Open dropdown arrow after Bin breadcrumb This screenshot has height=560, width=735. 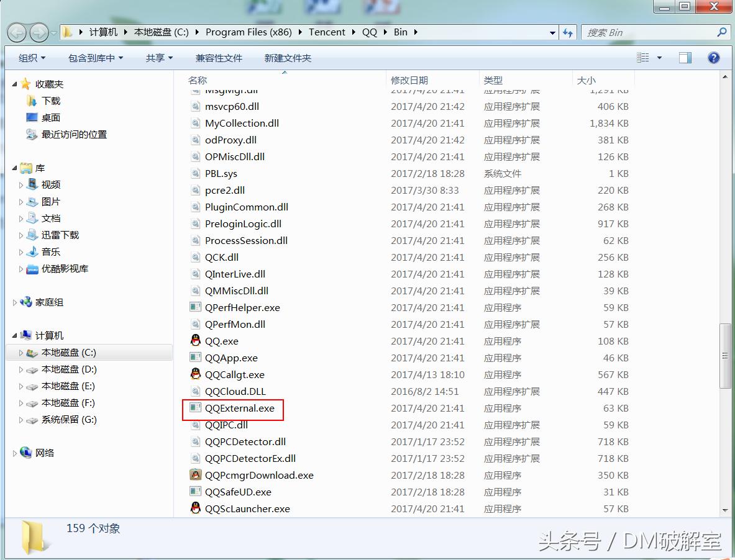pyautogui.click(x=415, y=32)
